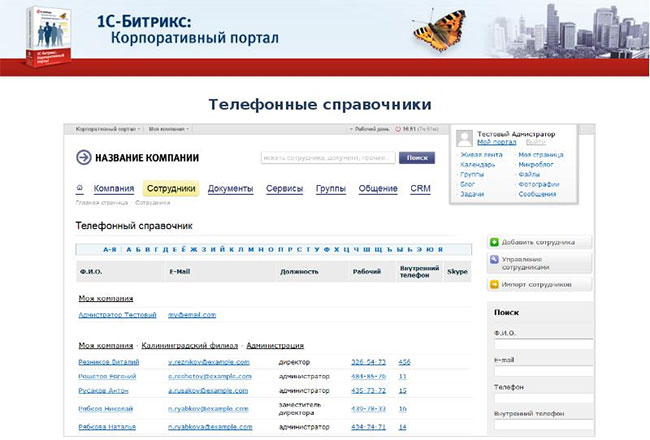Select the А-Я alphabet filter
650x440 pixels.
110,249
